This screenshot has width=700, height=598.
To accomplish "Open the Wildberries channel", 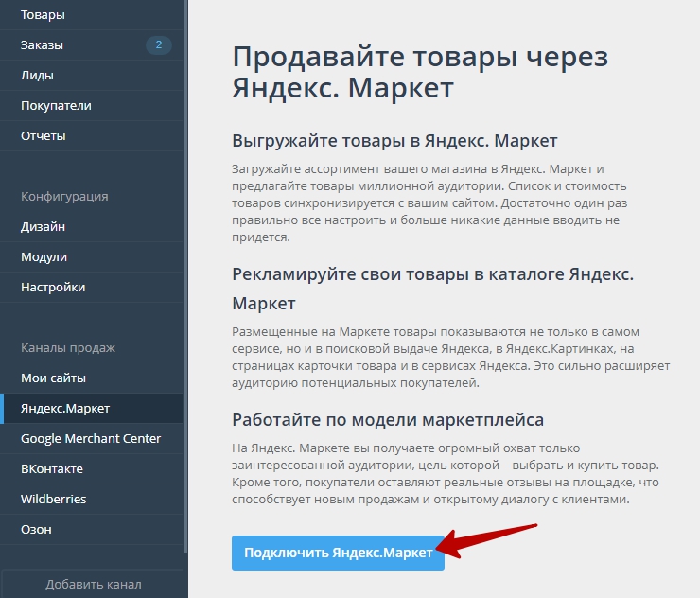I will point(91,500).
